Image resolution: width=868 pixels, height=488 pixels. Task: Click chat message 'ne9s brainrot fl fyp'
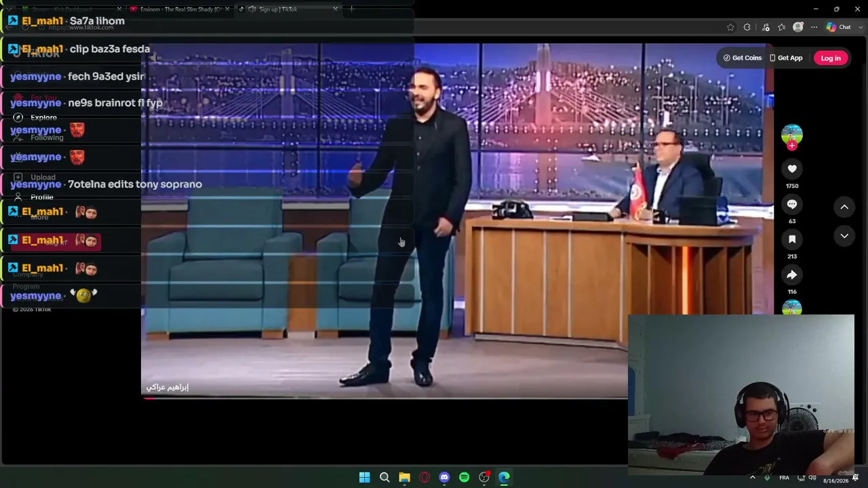point(115,103)
